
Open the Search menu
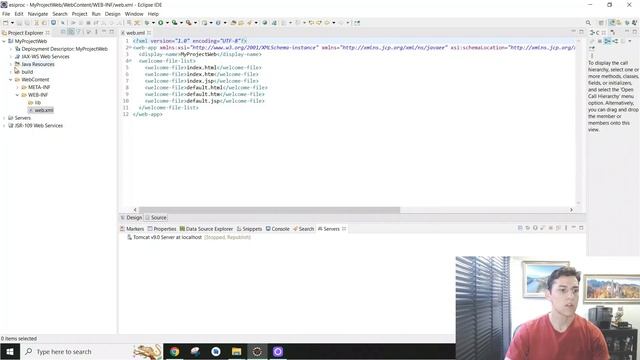click(60, 14)
